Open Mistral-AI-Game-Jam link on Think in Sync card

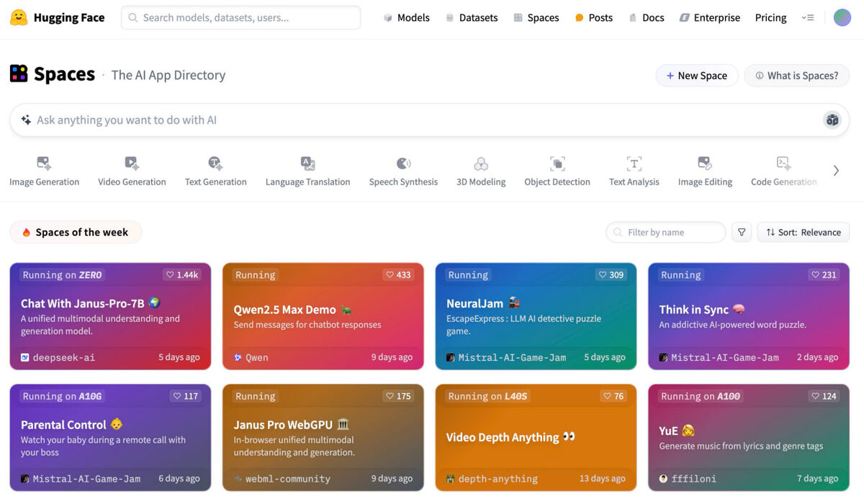(719, 357)
